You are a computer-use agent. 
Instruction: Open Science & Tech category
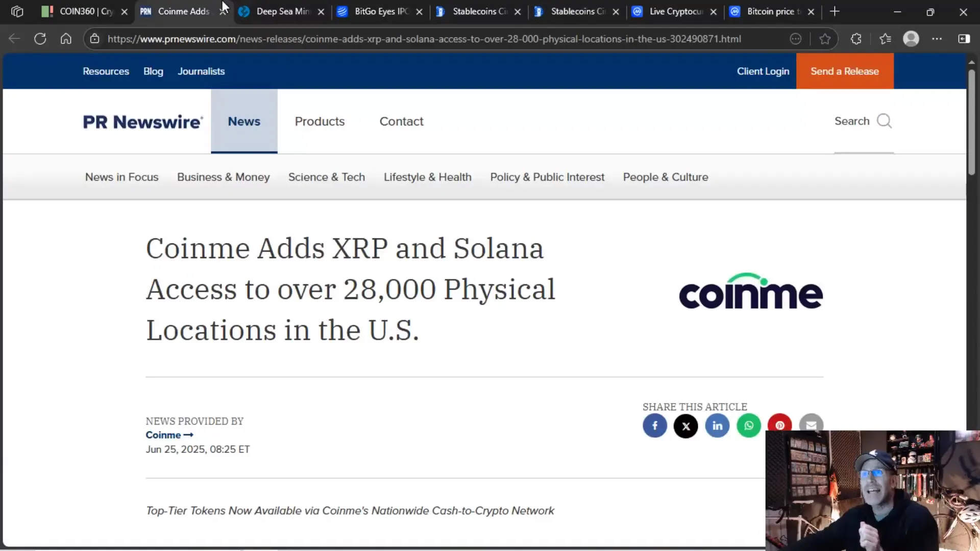pyautogui.click(x=327, y=177)
